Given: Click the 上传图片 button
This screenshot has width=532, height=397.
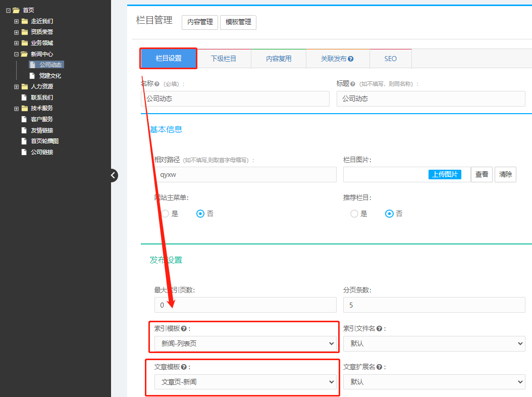Looking at the screenshot, I should [x=445, y=174].
